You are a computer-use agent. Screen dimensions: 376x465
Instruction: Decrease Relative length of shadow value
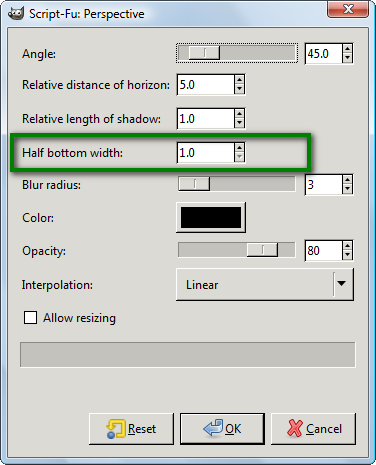point(239,123)
